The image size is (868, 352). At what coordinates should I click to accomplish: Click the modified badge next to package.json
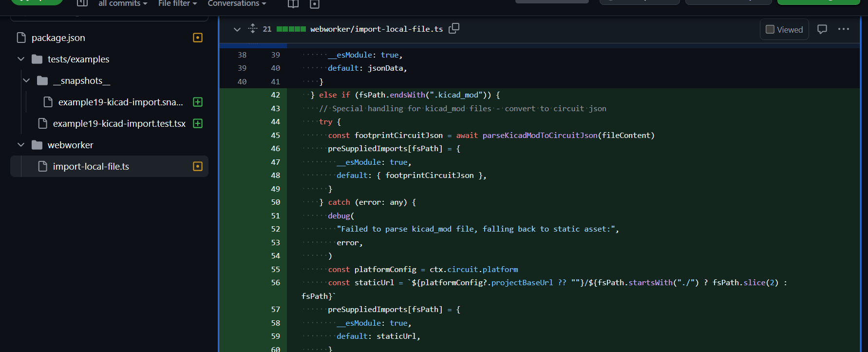point(198,38)
